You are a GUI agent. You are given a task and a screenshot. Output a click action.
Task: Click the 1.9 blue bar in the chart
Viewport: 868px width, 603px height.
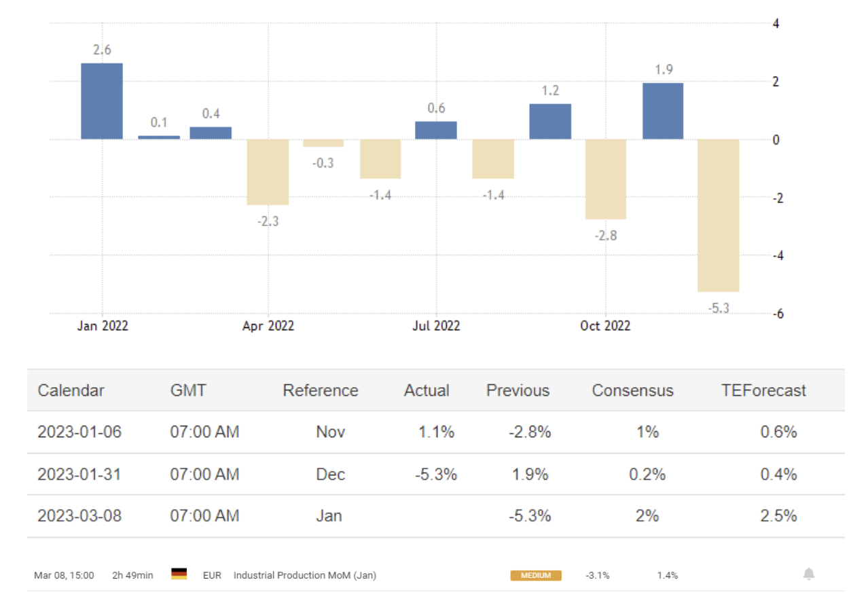(x=663, y=111)
